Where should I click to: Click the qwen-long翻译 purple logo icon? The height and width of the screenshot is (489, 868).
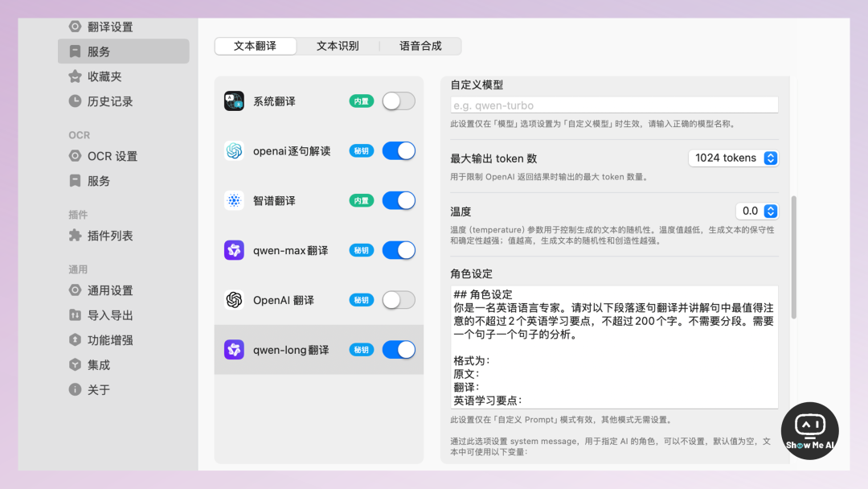click(234, 349)
